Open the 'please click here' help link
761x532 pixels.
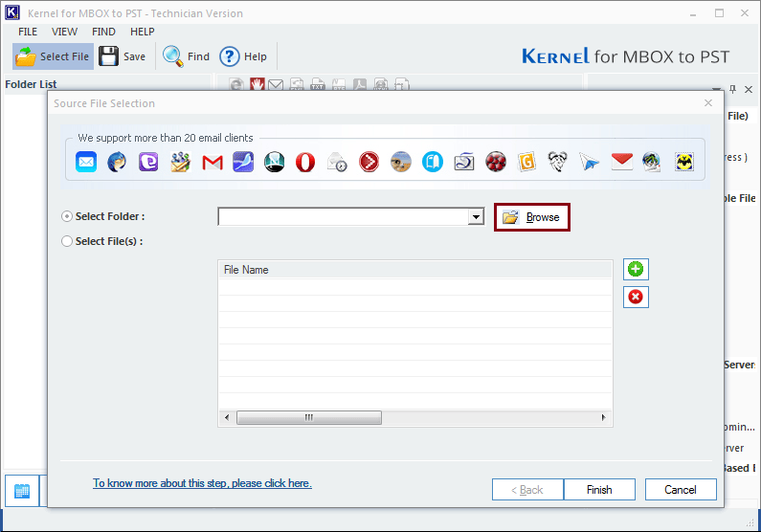click(x=202, y=483)
